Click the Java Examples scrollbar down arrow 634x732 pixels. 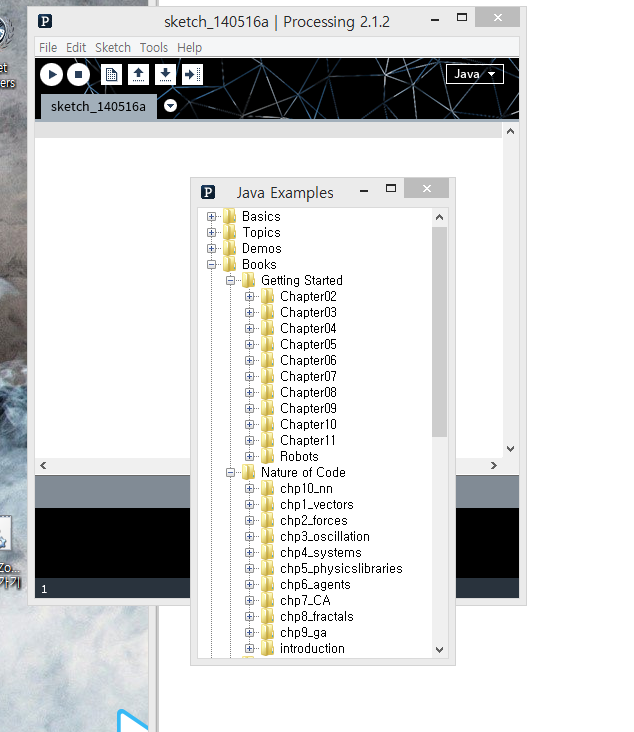pyautogui.click(x=439, y=649)
